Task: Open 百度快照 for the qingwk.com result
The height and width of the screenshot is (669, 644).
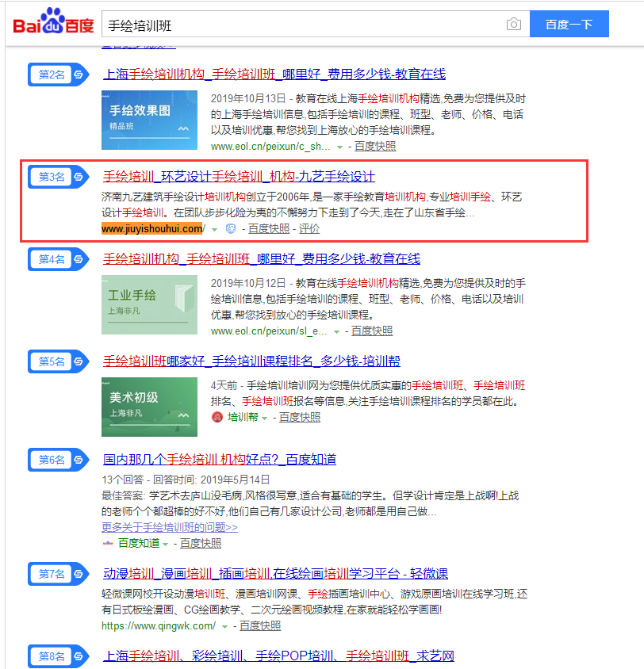Action: [x=260, y=626]
